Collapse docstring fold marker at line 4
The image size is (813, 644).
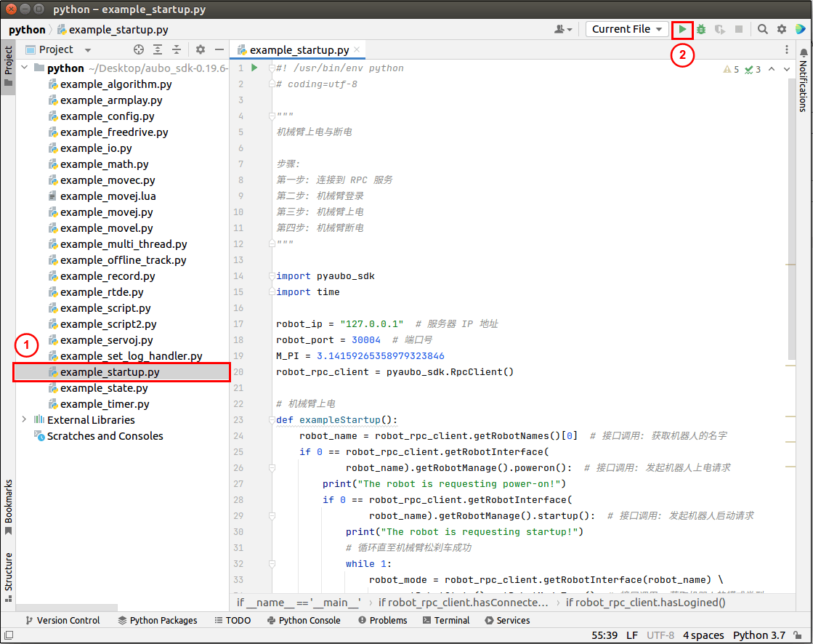[x=272, y=116]
